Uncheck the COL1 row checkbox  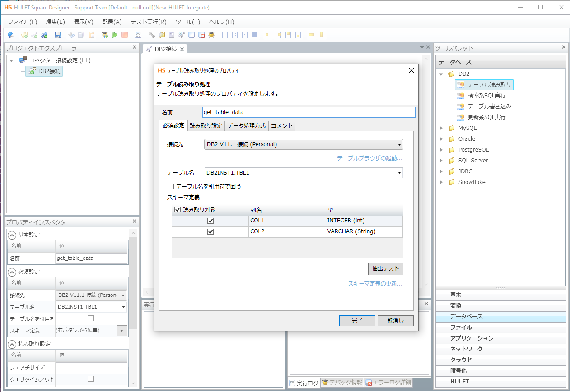210,221
